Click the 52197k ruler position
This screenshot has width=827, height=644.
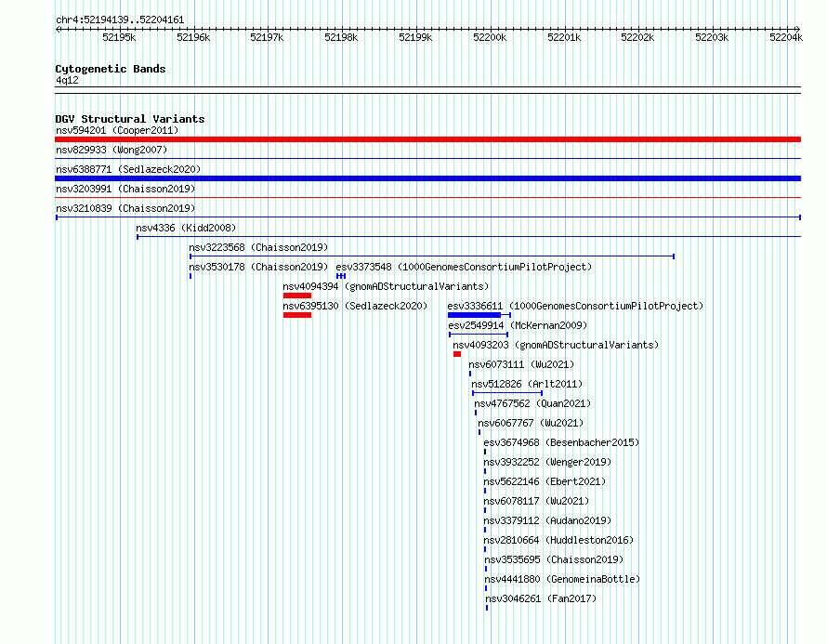(x=267, y=37)
